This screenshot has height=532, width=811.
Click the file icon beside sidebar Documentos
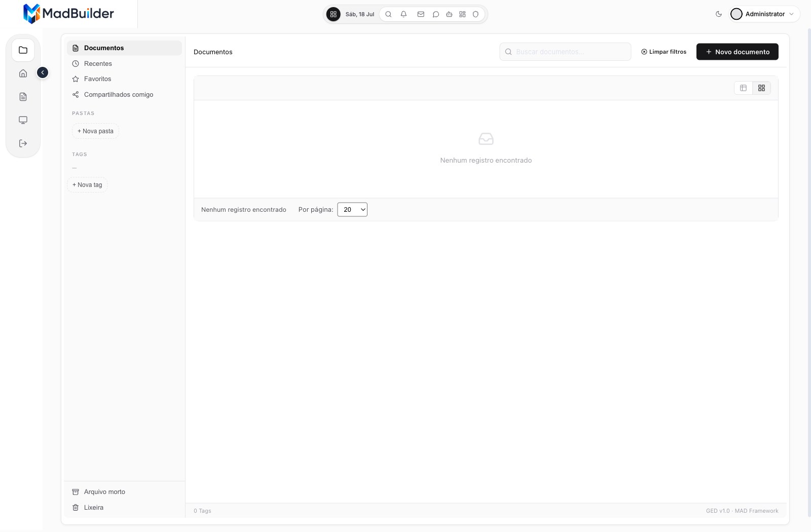76,48
